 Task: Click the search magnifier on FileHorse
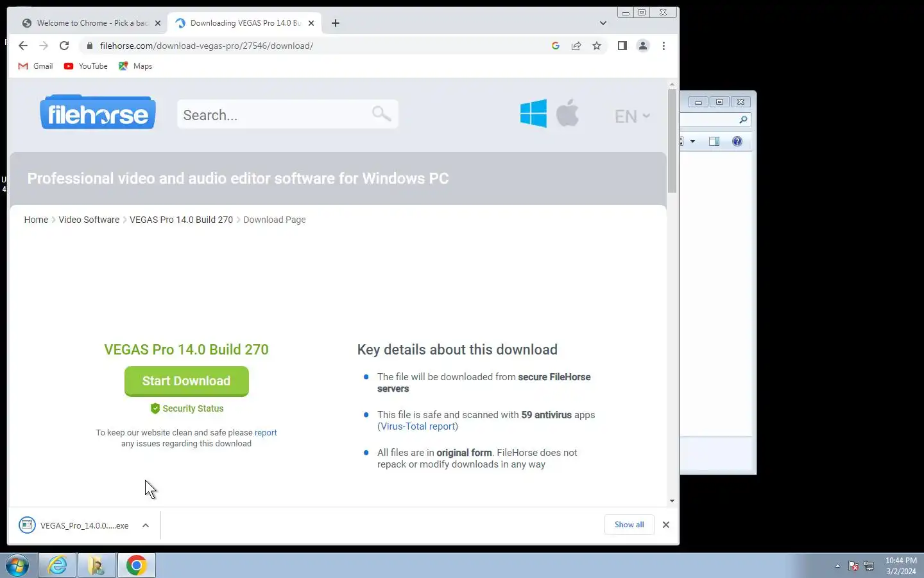point(381,114)
